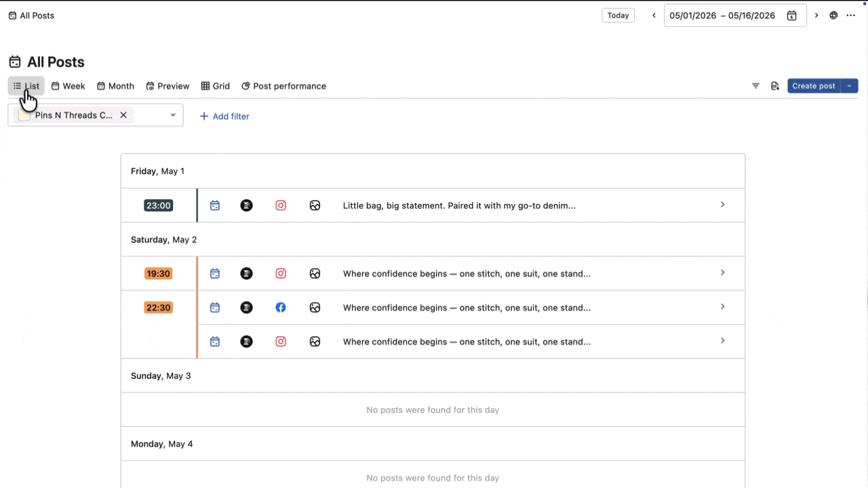This screenshot has height=488, width=868.
Task: Click the globe timezone icon
Action: point(833,16)
